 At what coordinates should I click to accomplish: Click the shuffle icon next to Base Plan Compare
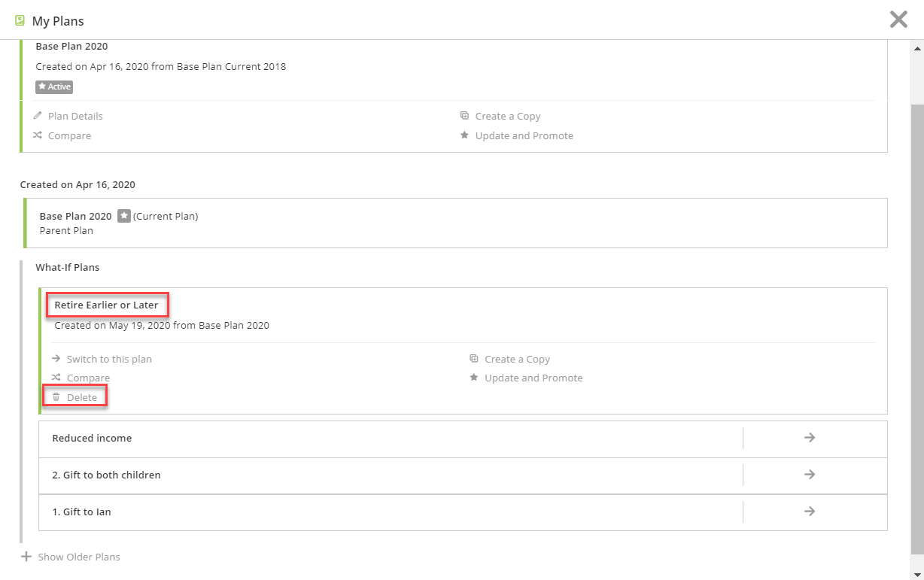[x=38, y=135]
